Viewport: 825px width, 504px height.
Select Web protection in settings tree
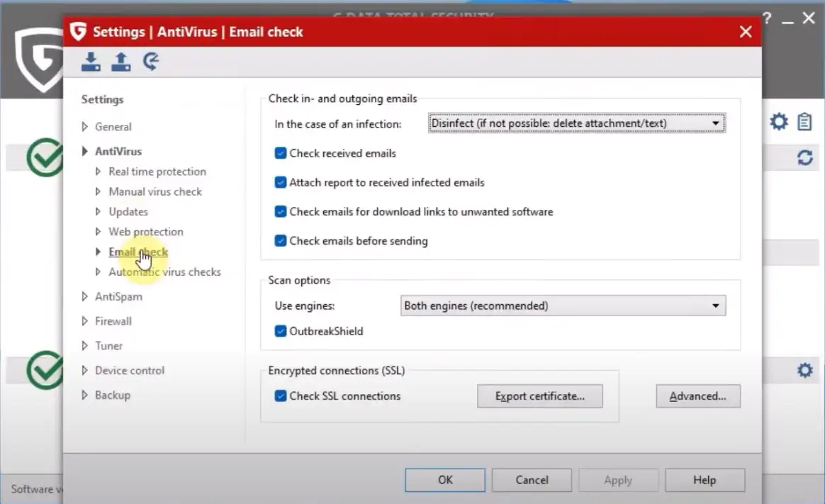coord(145,232)
